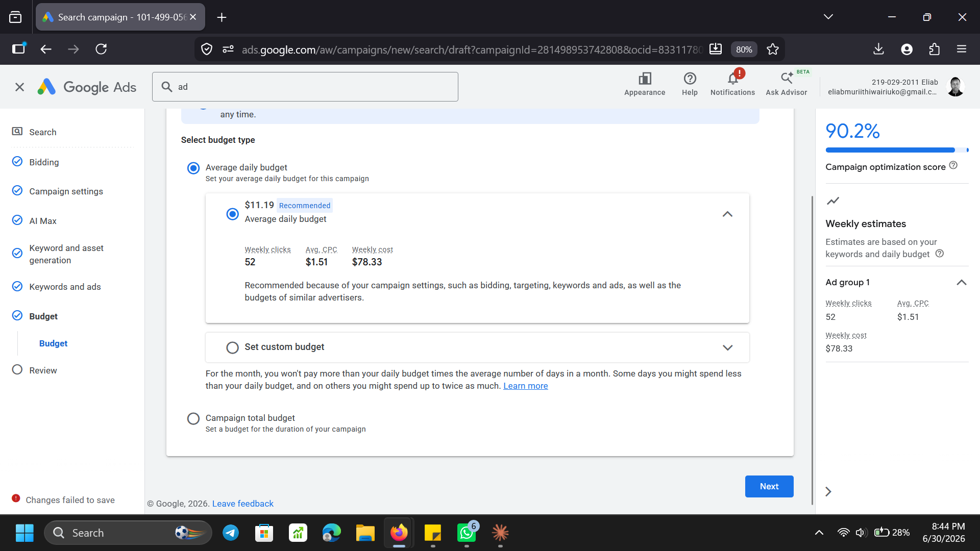Open the Firefox downloads icon
The width and height of the screenshot is (980, 551).
pyautogui.click(x=878, y=49)
